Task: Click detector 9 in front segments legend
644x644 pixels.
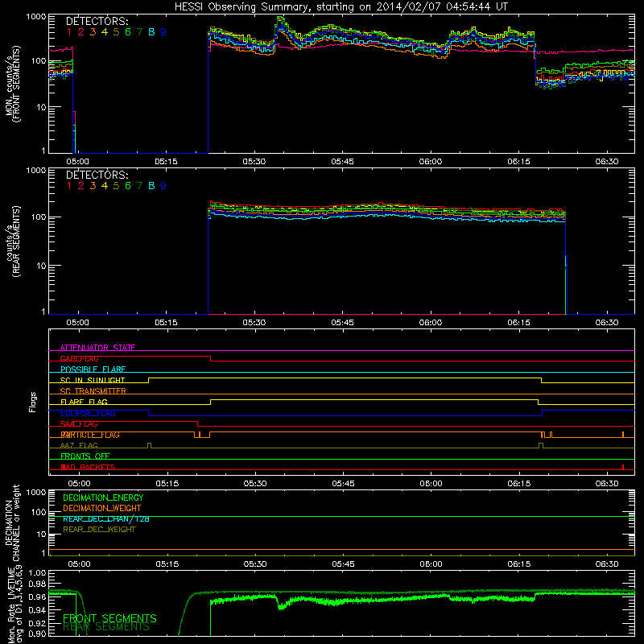Action: pos(163,31)
